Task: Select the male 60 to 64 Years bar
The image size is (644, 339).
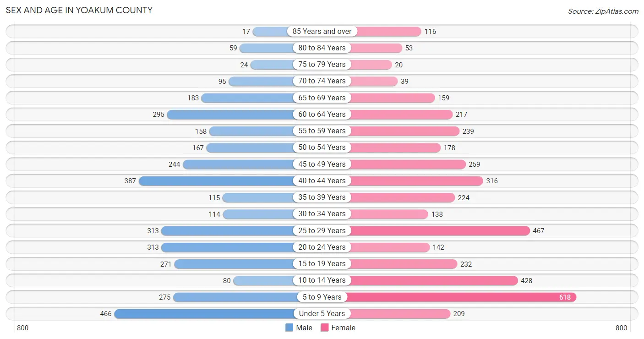Action: [232, 114]
